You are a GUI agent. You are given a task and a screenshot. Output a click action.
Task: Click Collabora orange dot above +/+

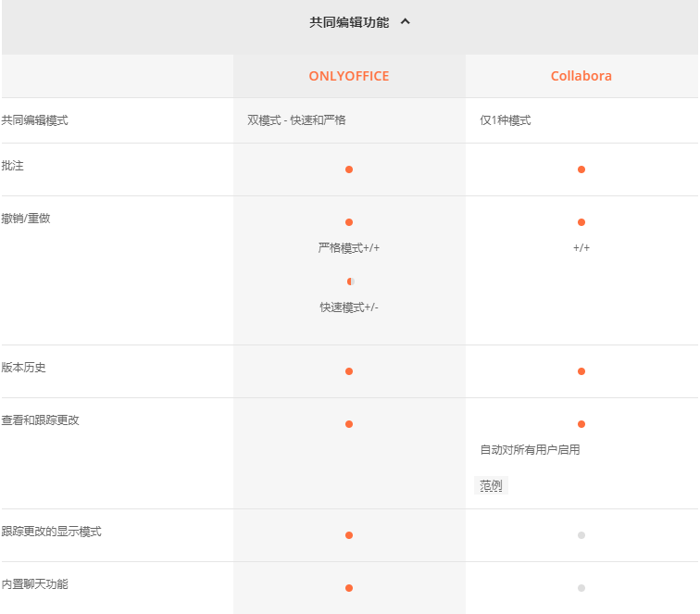click(x=581, y=222)
